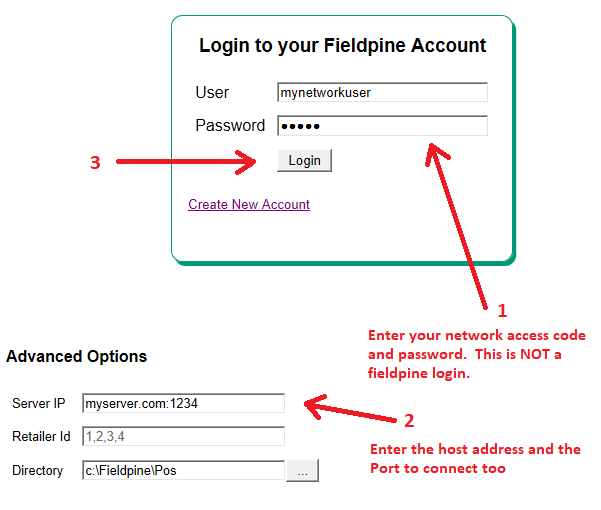Click the "Advanced Options" heading
Image resolution: width=601 pixels, height=510 pixels.
pos(76,357)
